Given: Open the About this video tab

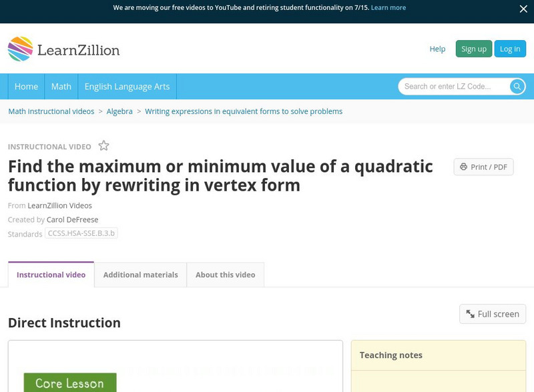Looking at the screenshot, I should tap(224, 274).
